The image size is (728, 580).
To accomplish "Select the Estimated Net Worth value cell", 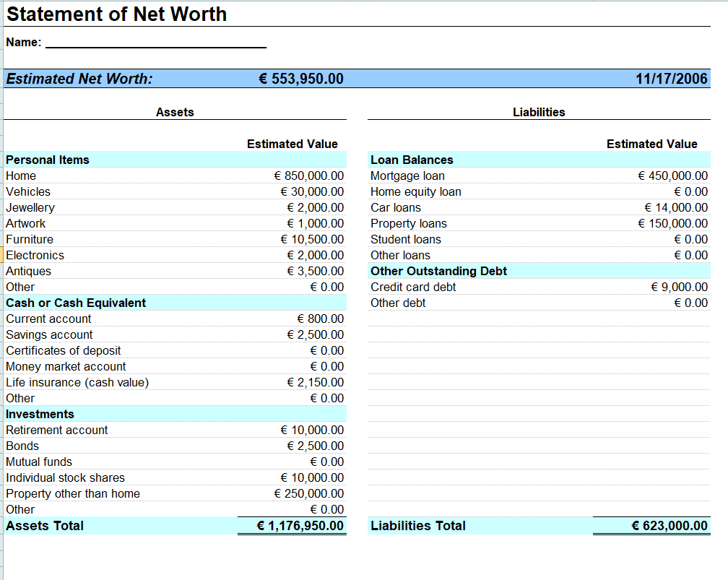I will [301, 79].
